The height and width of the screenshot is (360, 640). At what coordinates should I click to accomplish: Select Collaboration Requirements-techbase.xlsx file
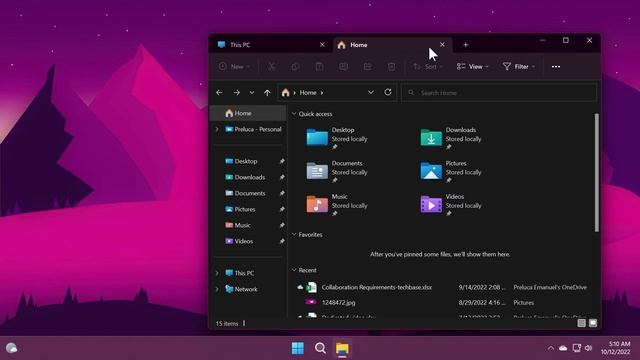[x=443, y=287]
